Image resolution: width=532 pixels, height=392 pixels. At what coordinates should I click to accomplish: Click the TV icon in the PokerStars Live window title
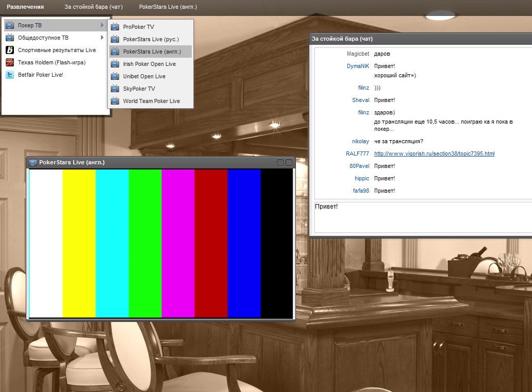[33, 162]
